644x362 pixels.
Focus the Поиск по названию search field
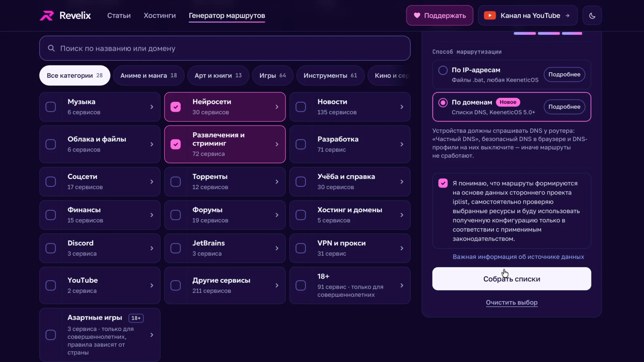(225, 48)
